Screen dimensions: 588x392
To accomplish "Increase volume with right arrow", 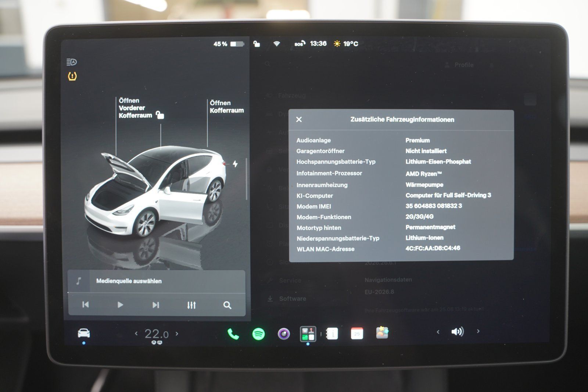I will [478, 331].
